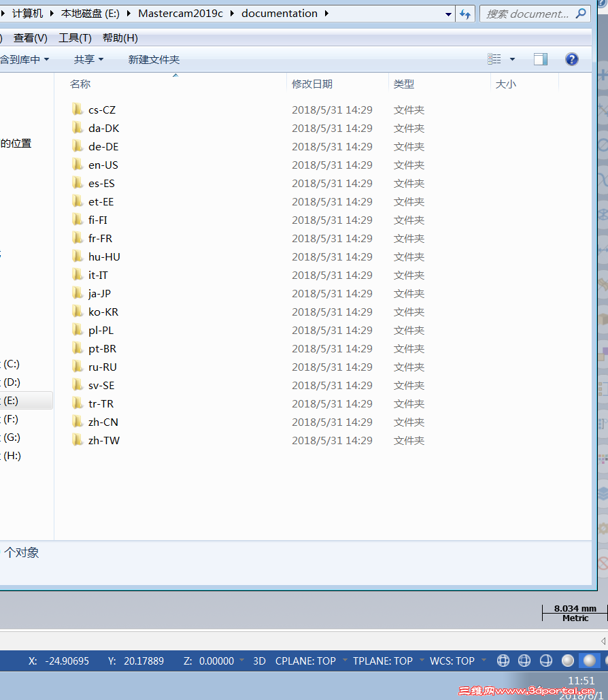Select drive (G:) in navigation pane
Screen dimensions: 608x700
(12, 437)
